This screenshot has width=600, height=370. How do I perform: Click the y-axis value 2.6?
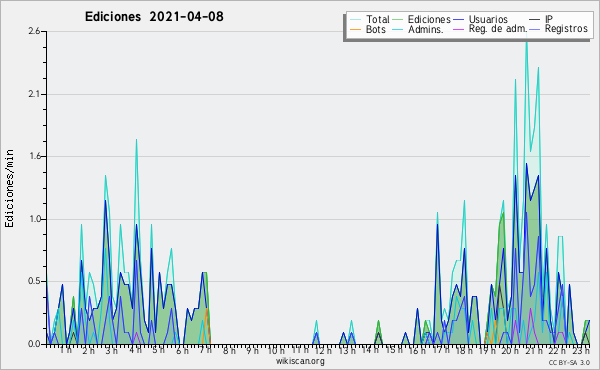pos(34,31)
